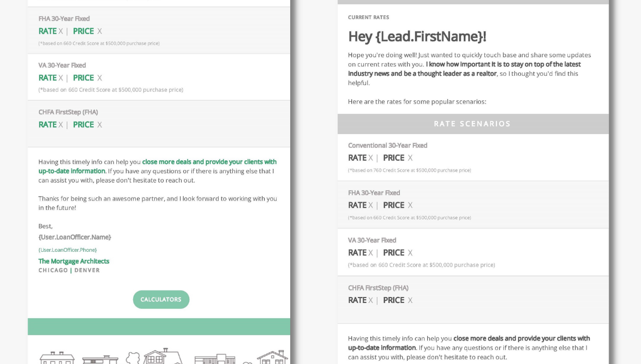641x364 pixels.
Task: Click green PRICE label under CHFA FirstStep
Action: (83, 125)
